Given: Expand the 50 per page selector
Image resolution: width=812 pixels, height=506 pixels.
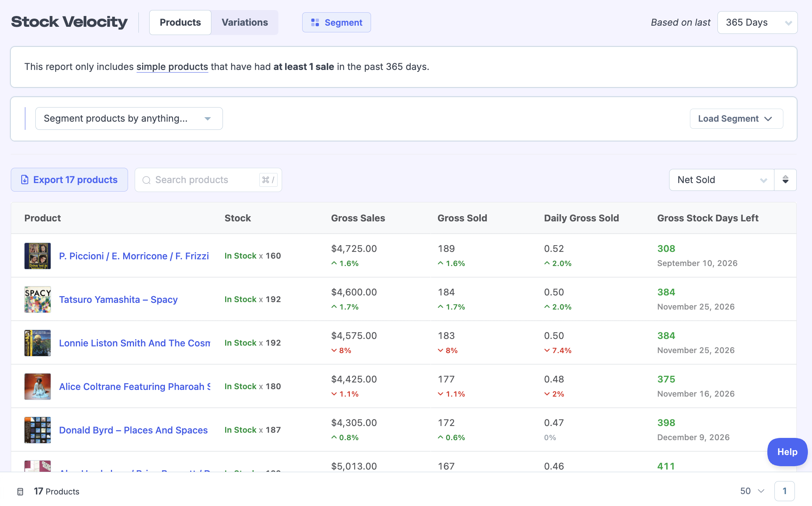Looking at the screenshot, I should pyautogui.click(x=752, y=491).
